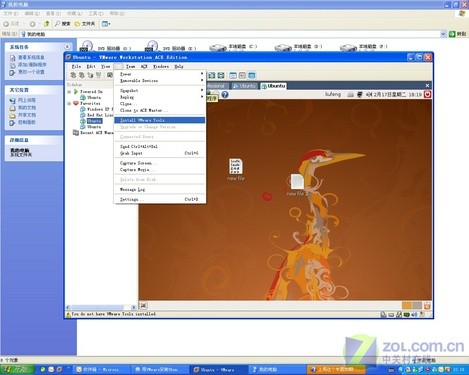Image resolution: width=469 pixels, height=375 pixels.
Task: Click the date and time on Ubuntu panel
Action: coord(397,95)
